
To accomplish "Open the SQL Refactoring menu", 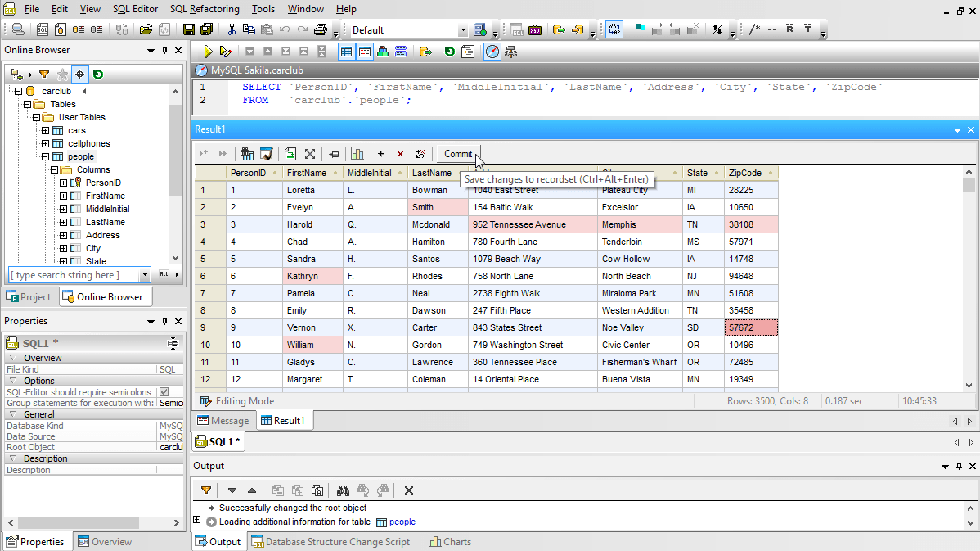I will [205, 9].
